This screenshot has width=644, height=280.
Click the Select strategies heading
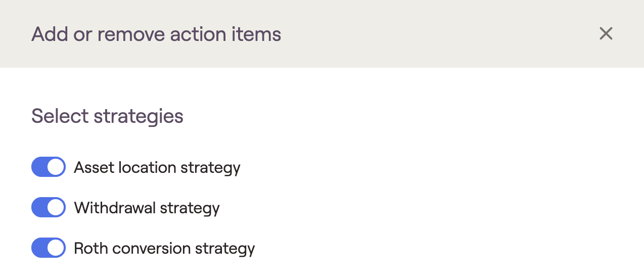point(107,116)
